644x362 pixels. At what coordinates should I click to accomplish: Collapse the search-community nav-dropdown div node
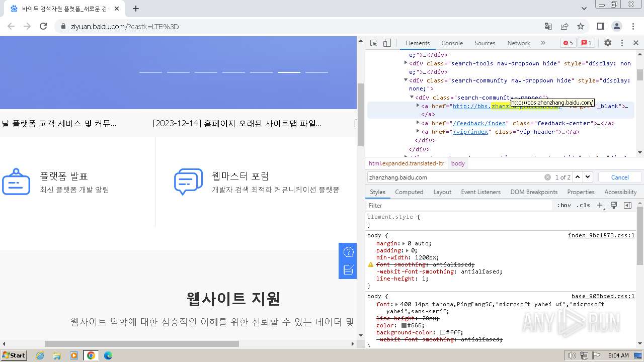(x=406, y=80)
